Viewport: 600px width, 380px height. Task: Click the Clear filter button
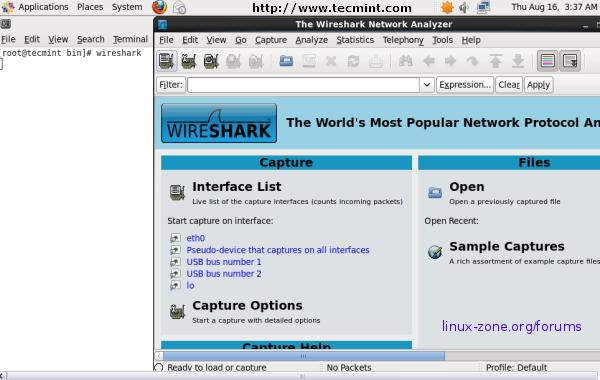(x=509, y=85)
